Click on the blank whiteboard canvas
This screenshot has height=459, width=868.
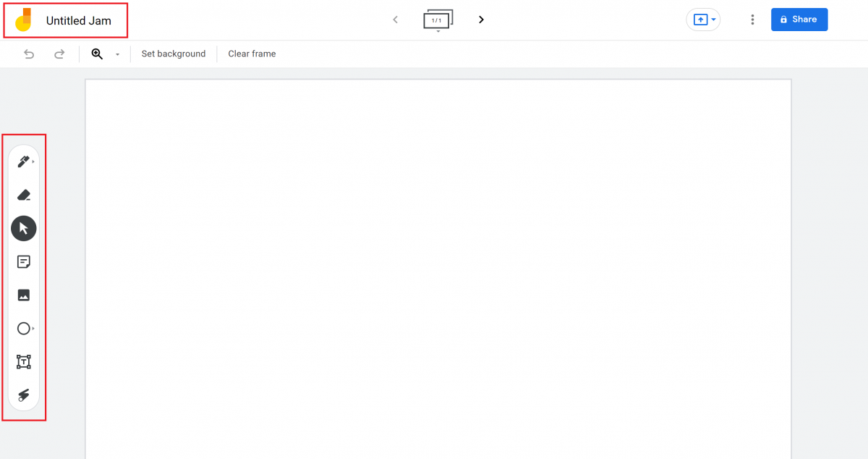tap(438, 269)
